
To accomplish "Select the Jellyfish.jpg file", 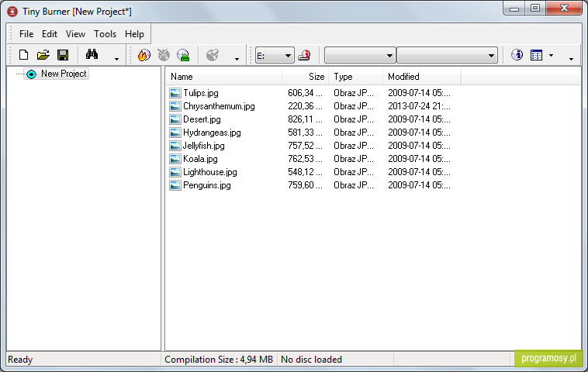I will pyautogui.click(x=203, y=146).
